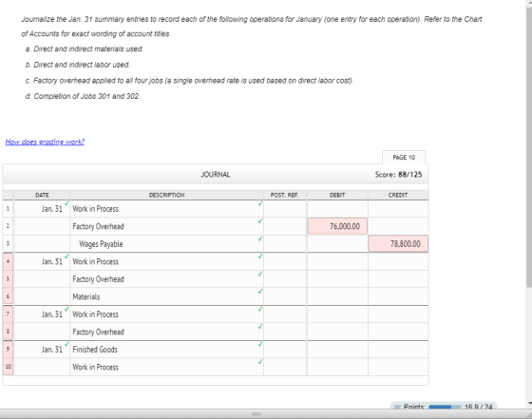Select row number 9 marker
The height and width of the screenshot is (419, 532).
tap(8, 350)
